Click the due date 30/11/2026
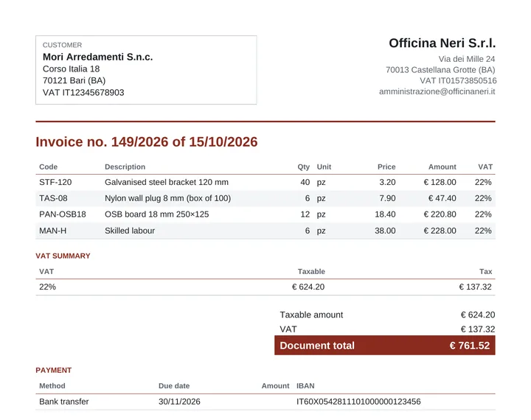This screenshot has height=420, width=531. tap(179, 402)
